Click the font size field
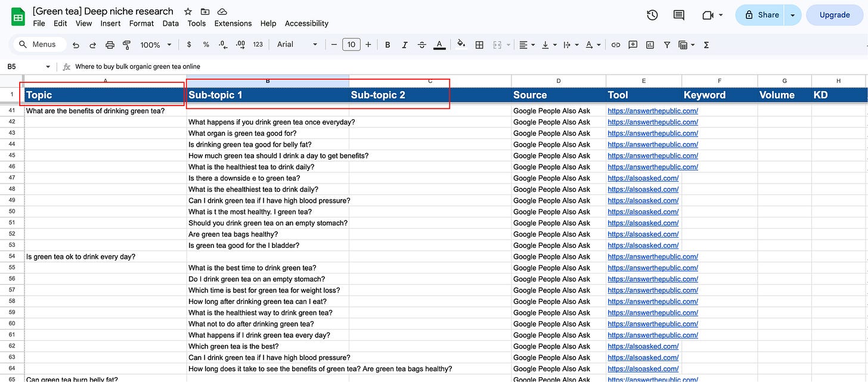Screen dimensions: 868x382 pyautogui.click(x=351, y=45)
